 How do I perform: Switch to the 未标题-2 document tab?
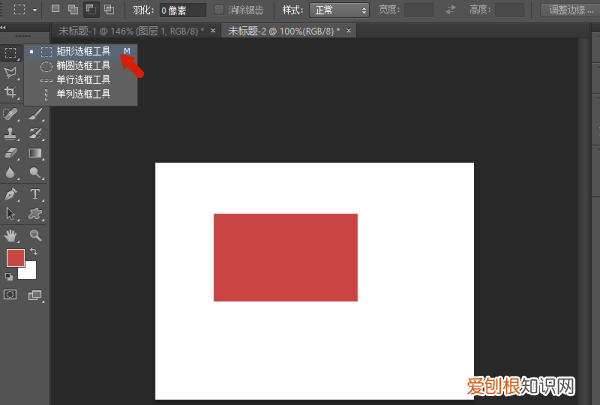pyautogui.click(x=284, y=31)
